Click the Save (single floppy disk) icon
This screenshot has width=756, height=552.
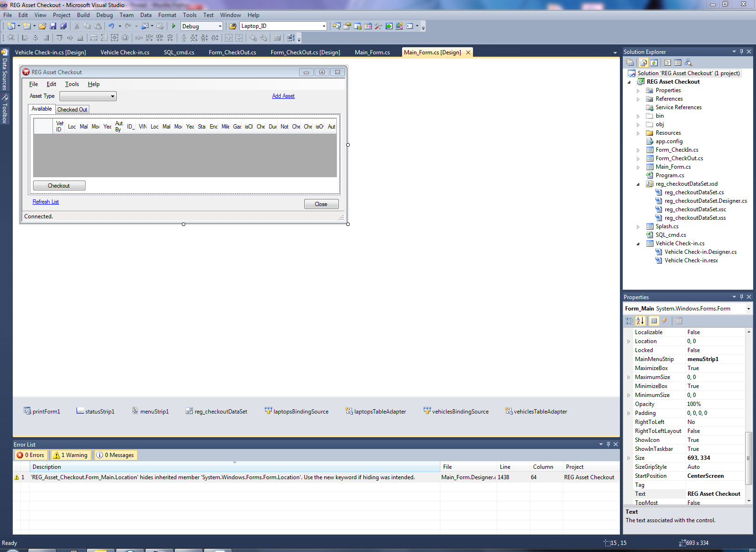pos(53,26)
